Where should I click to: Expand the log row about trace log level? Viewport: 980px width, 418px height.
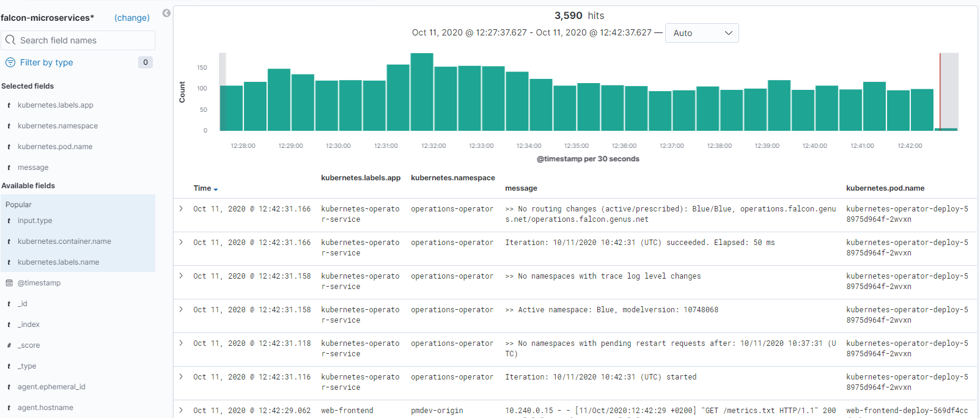[x=181, y=276]
